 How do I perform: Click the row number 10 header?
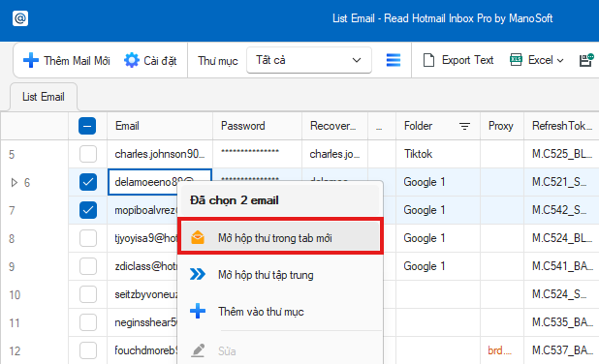pyautogui.click(x=34, y=294)
